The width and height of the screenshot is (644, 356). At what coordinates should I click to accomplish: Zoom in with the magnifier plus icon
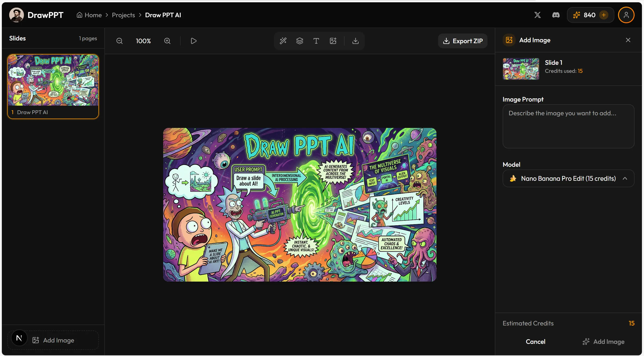pos(167,41)
